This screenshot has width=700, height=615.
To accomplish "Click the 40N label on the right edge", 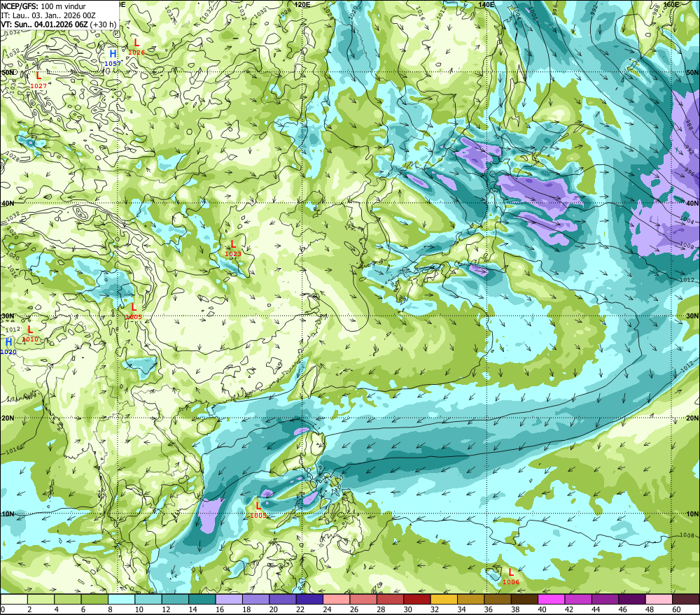I will [x=692, y=203].
